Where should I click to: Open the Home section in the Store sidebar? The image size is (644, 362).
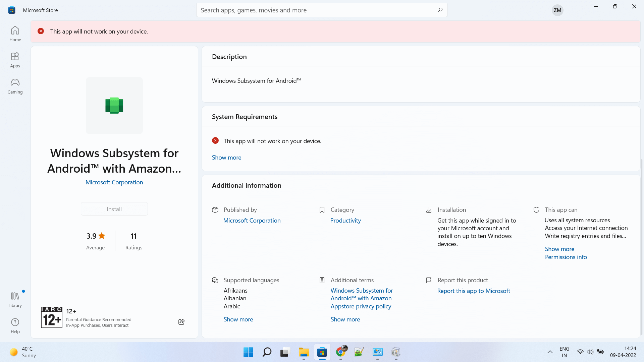coord(15,33)
